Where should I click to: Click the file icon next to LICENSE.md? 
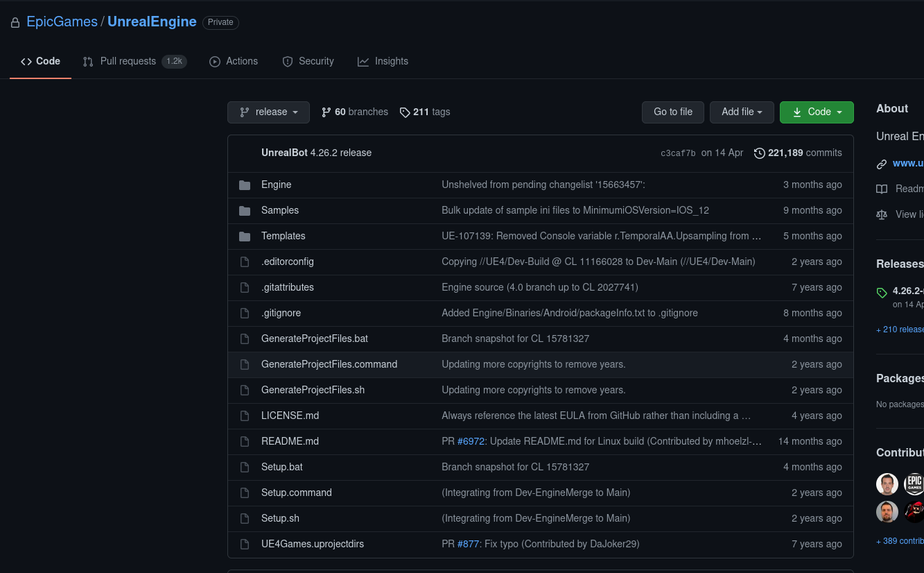245,416
